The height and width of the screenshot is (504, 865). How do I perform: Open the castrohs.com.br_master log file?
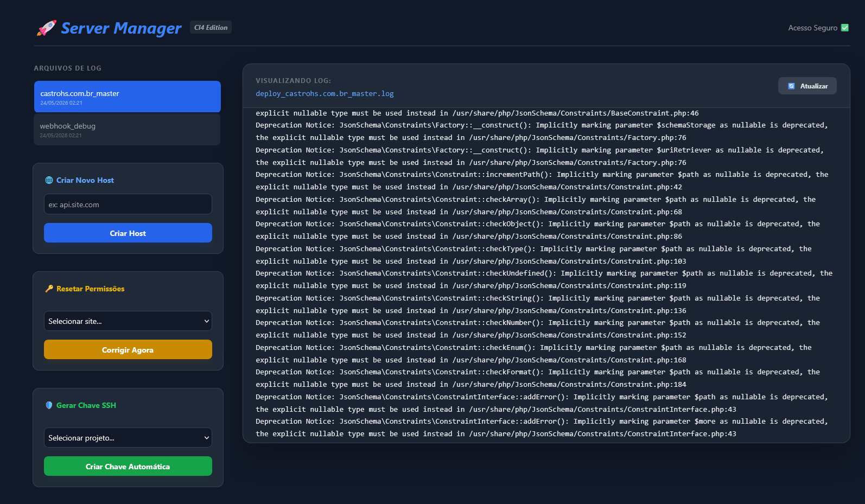click(128, 97)
